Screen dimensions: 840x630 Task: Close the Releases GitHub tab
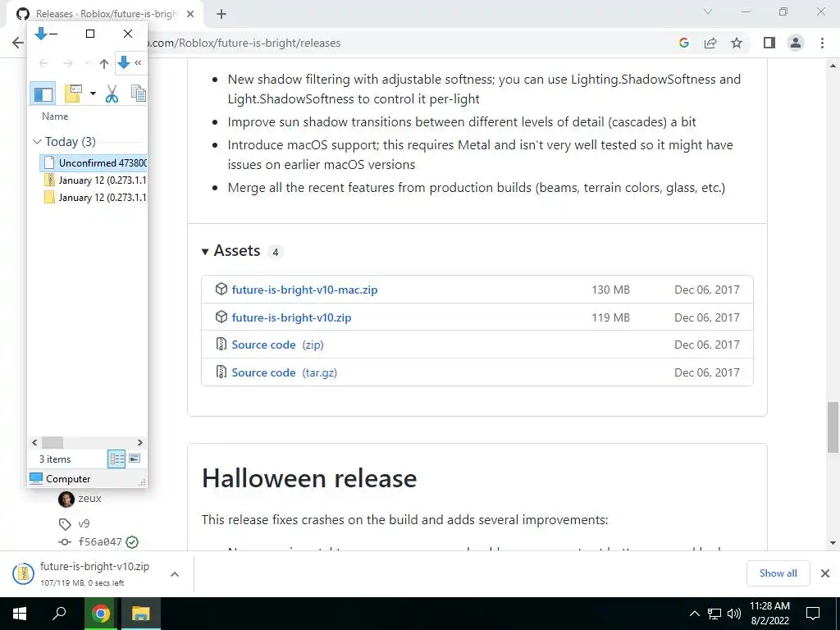tap(190, 14)
